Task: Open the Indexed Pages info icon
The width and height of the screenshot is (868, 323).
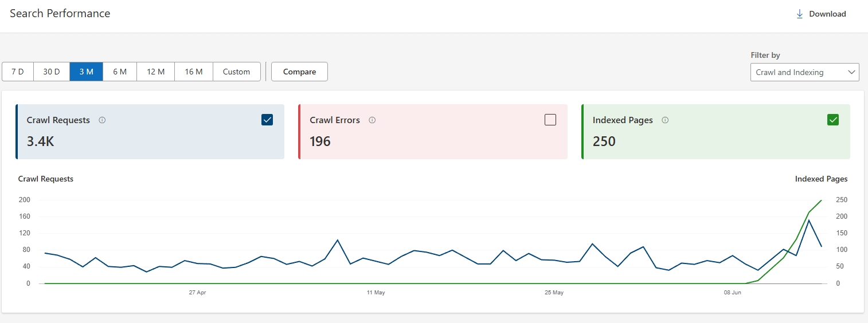Action: (665, 120)
